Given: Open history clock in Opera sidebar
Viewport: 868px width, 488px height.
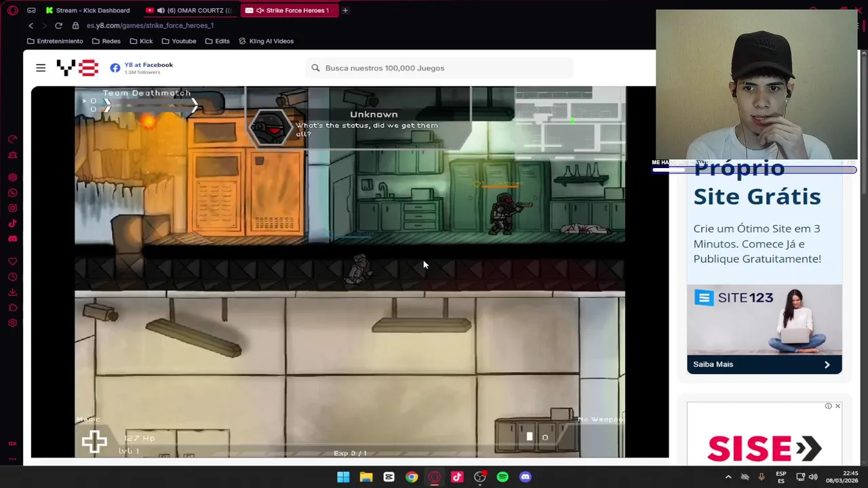Looking at the screenshot, I should pos(12,277).
